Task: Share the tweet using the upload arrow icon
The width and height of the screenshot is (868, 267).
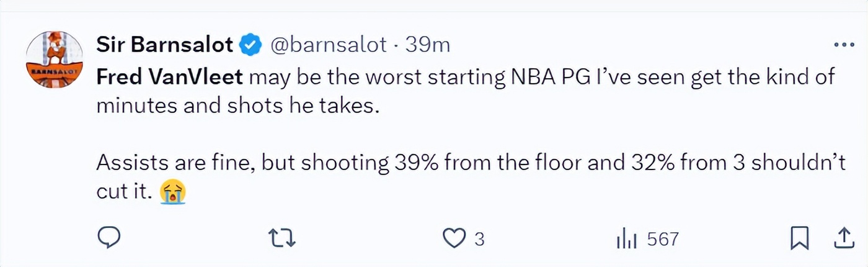Action: [x=843, y=239]
